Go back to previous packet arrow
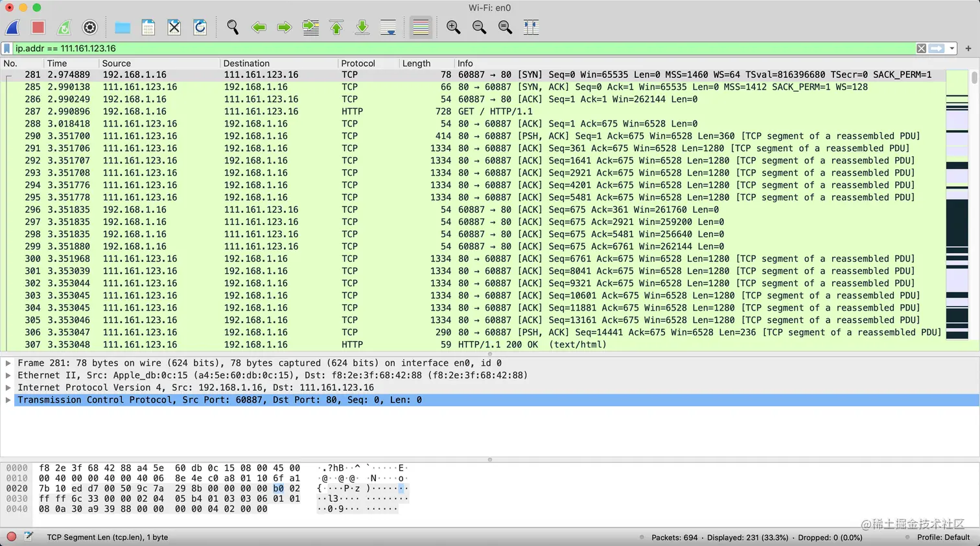The image size is (980, 546). pos(259,27)
